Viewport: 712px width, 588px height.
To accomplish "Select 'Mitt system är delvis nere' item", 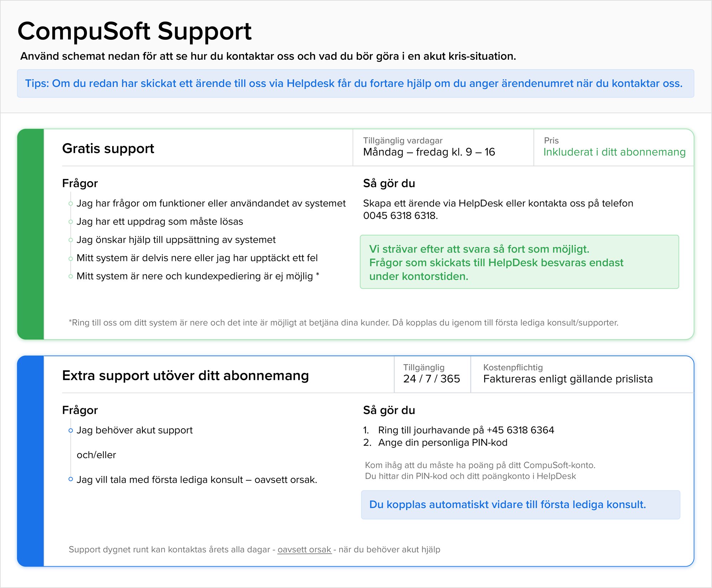I will tap(197, 258).
